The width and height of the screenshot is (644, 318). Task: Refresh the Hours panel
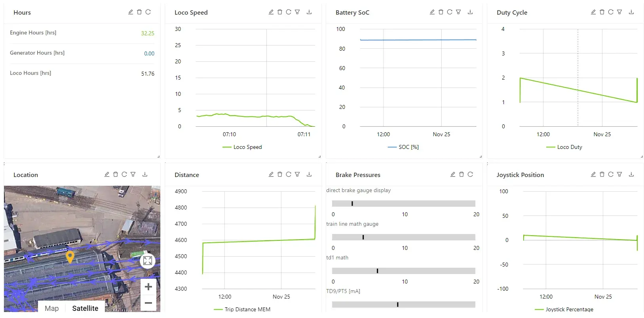pyautogui.click(x=148, y=12)
